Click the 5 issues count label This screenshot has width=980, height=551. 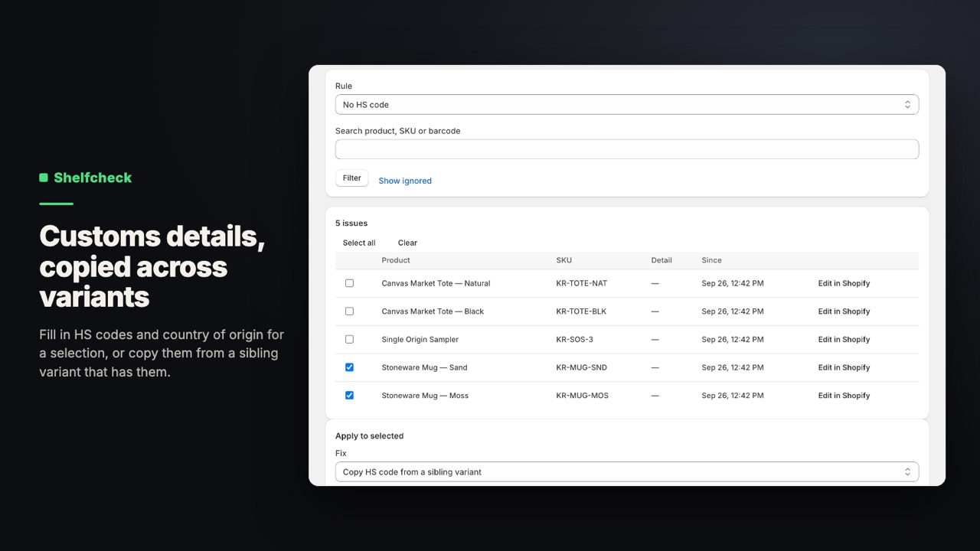coord(351,223)
